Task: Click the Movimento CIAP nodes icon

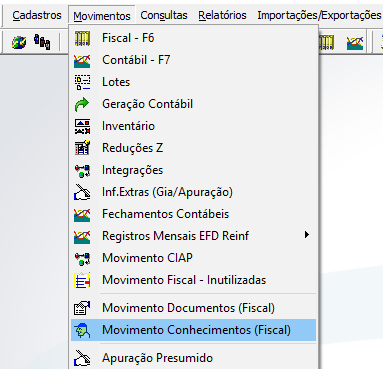Action: pyautogui.click(x=82, y=258)
